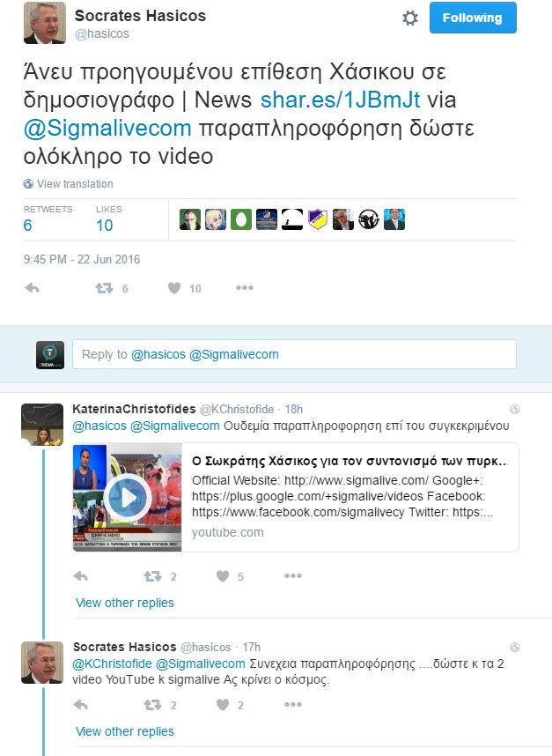Click globe icon on KaterinaChristofides' tweet
The image size is (552, 756).
click(515, 410)
